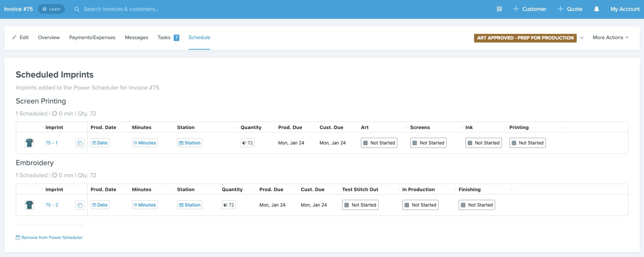The image size is (644, 257).
Task: Click the plus icon beside Quote
Action: point(560,9)
